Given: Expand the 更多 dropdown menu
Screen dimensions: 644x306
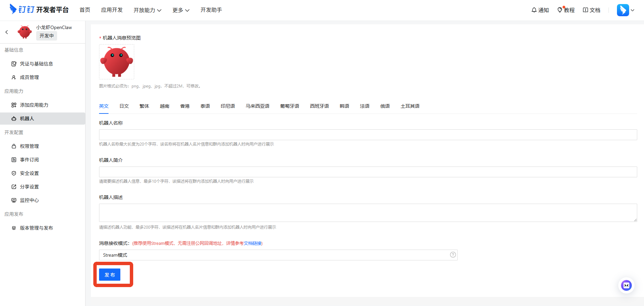Looking at the screenshot, I should click(181, 10).
